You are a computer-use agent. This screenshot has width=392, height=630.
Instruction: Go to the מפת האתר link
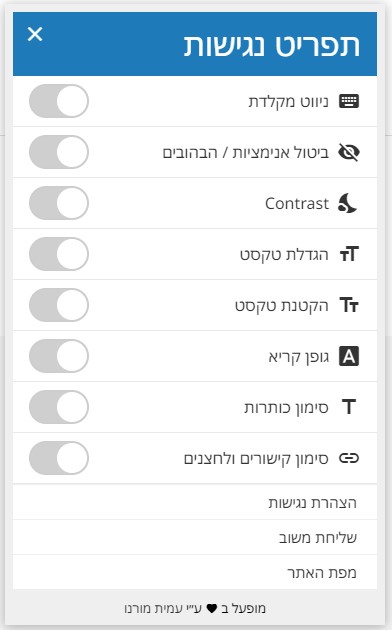pyautogui.click(x=322, y=573)
